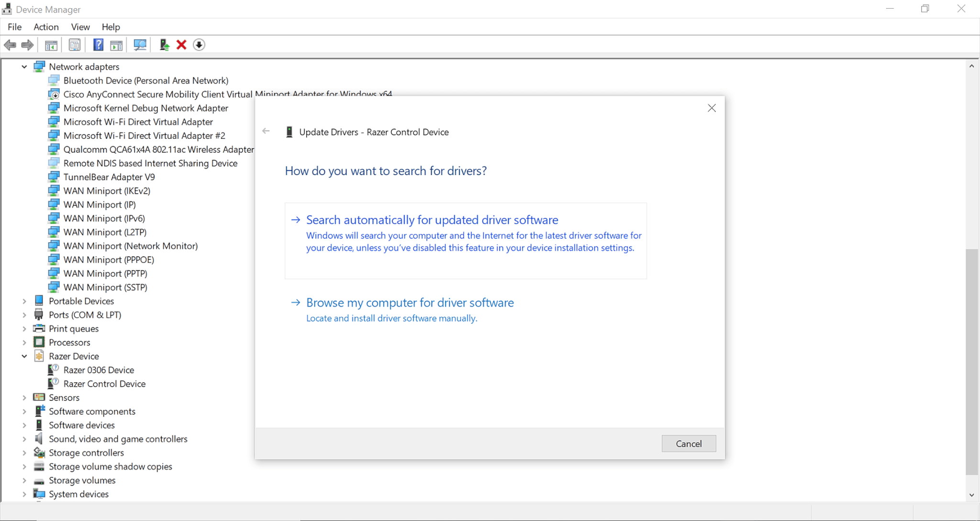Expand the Print queues category

[x=24, y=329]
